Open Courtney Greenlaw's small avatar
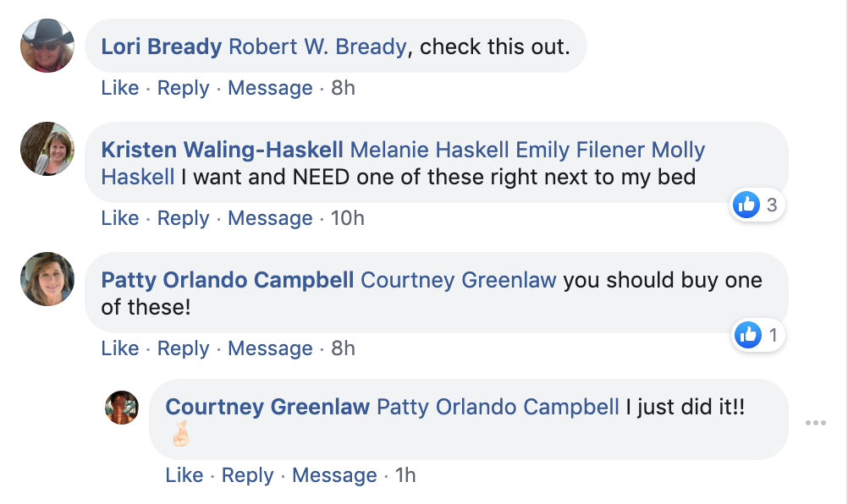The width and height of the screenshot is (848, 504). tap(122, 408)
